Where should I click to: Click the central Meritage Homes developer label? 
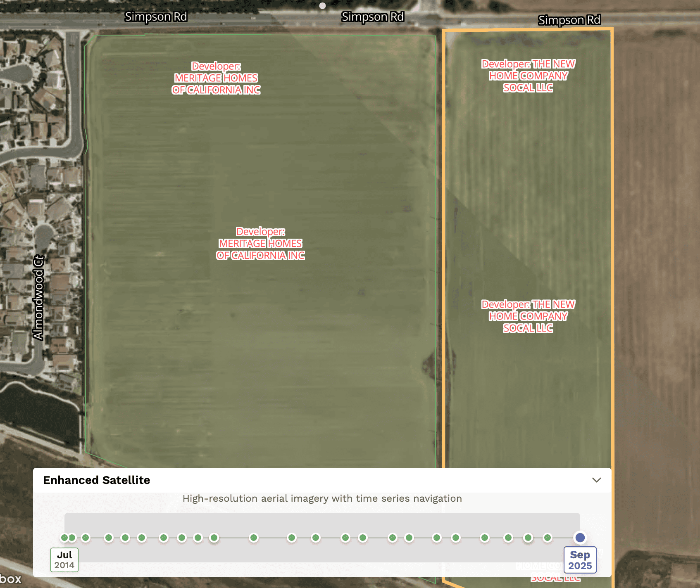pyautogui.click(x=260, y=244)
